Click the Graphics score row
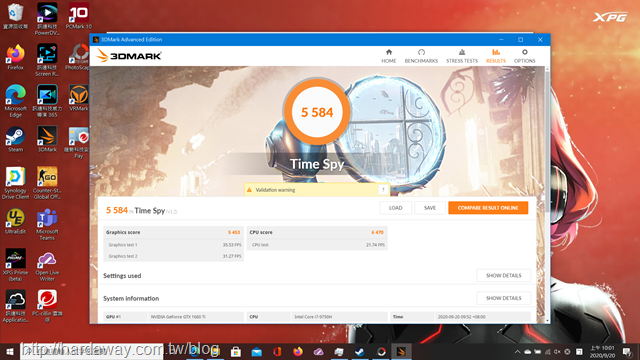The height and width of the screenshot is (360, 640). coord(173,232)
